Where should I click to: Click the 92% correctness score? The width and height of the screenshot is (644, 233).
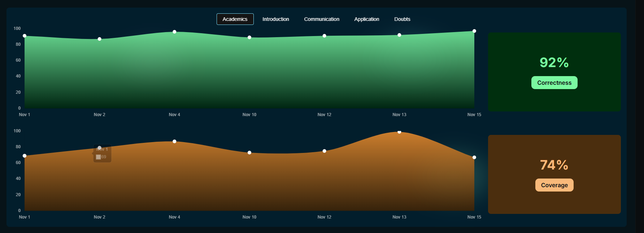[554, 62]
